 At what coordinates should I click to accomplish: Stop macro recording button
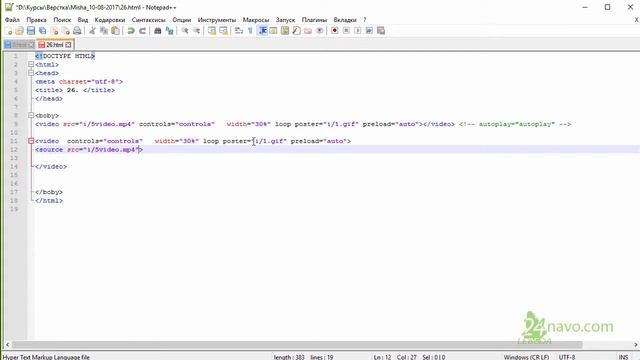(346, 31)
